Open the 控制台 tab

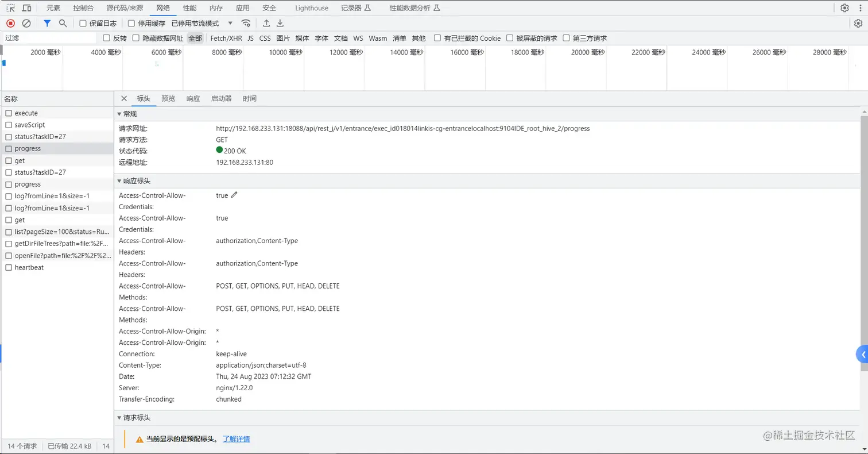click(84, 8)
